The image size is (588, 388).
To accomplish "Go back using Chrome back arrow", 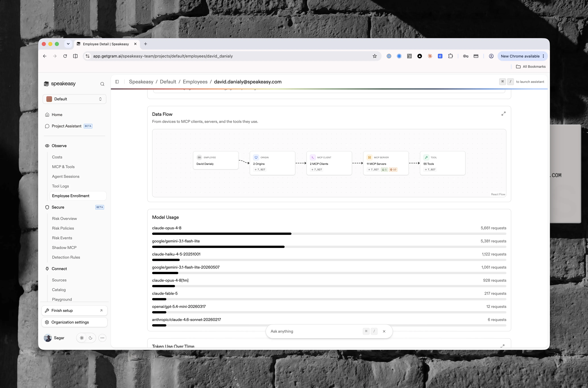I will pos(45,56).
